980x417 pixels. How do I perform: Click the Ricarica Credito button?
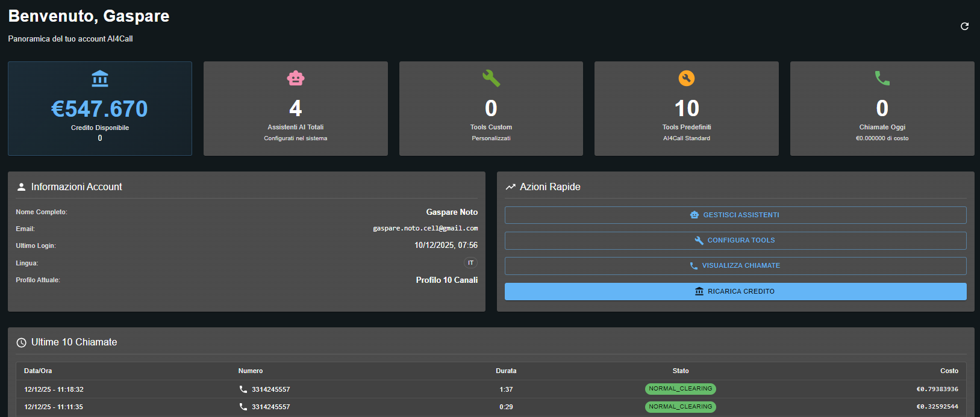pos(735,291)
